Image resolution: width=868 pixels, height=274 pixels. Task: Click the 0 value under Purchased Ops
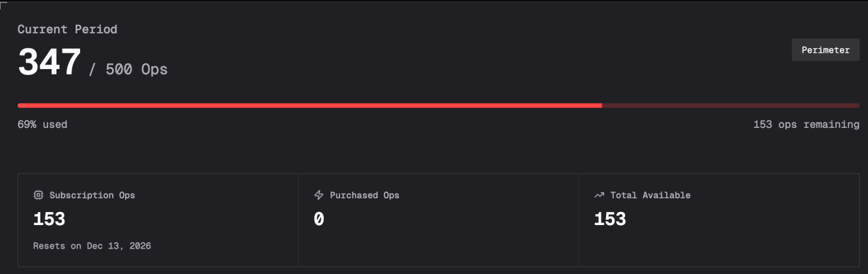click(319, 219)
